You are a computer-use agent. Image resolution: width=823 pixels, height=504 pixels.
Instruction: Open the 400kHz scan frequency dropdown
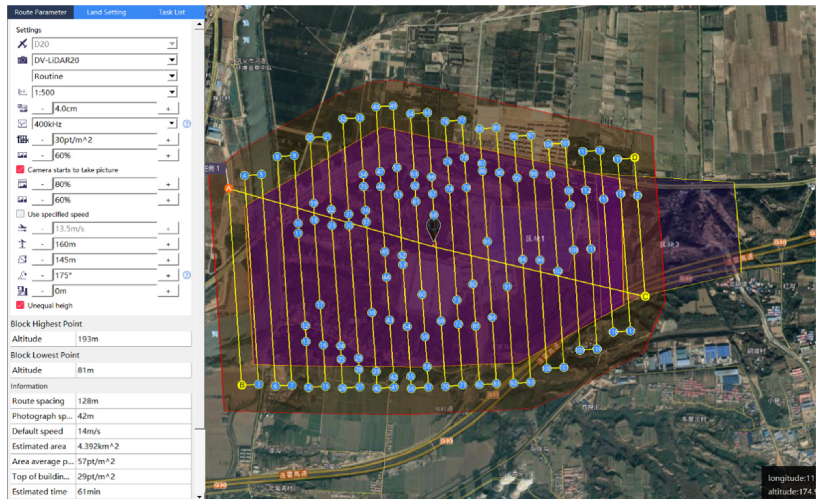click(171, 124)
